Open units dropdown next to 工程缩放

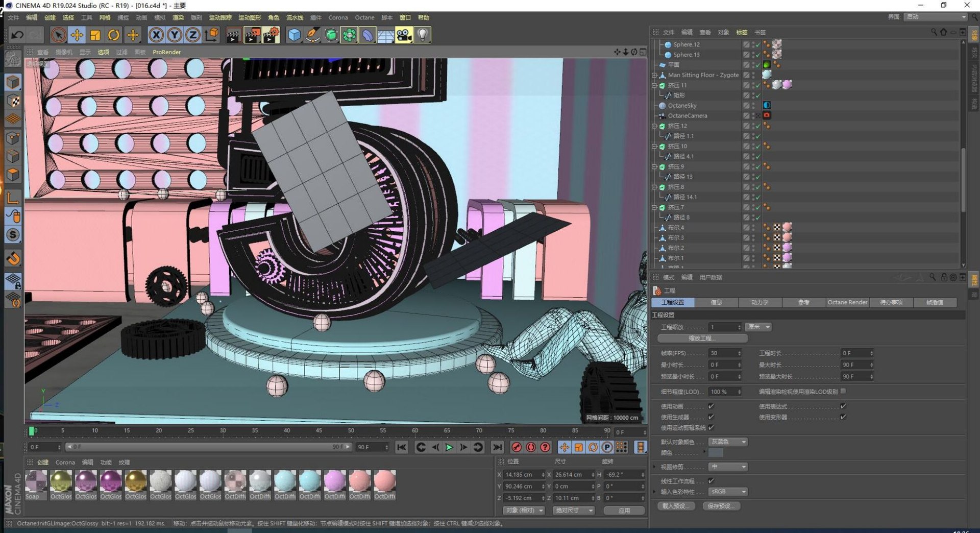758,327
